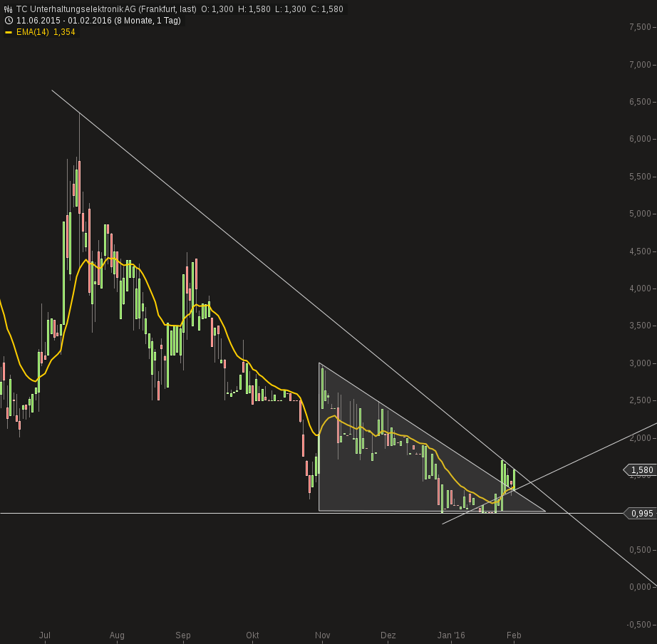
Task: Select the yellow EMA dash marker
Action: tap(8, 31)
